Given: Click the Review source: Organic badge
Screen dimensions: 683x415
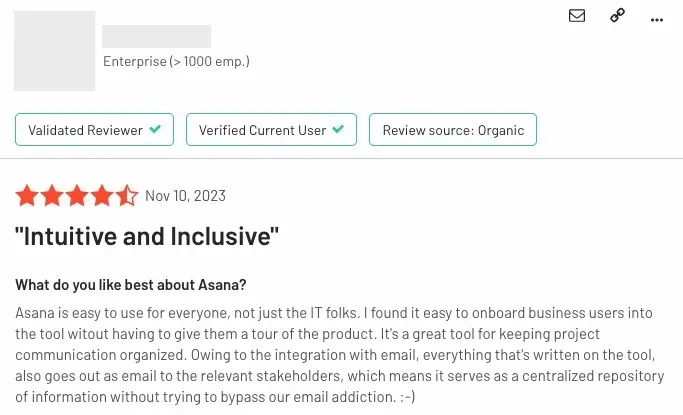Looking at the screenshot, I should [x=453, y=130].
